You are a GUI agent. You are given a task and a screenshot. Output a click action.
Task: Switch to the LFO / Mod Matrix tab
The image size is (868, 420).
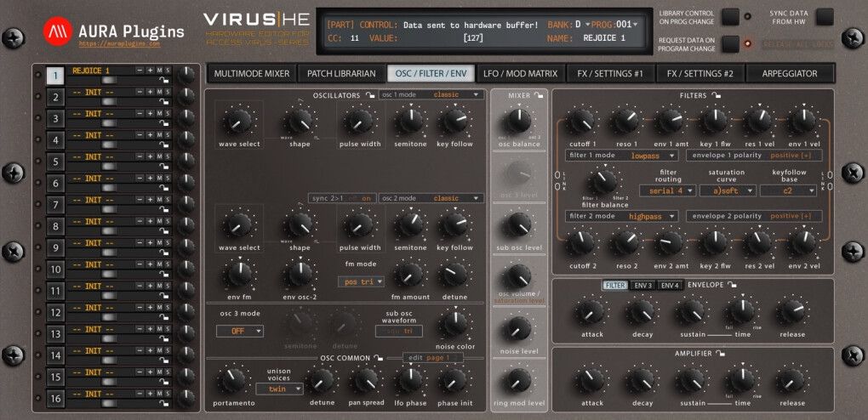pos(520,73)
